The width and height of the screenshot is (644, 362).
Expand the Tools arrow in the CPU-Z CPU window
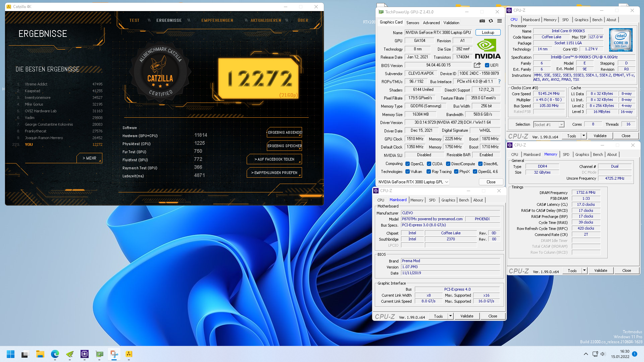(584, 136)
